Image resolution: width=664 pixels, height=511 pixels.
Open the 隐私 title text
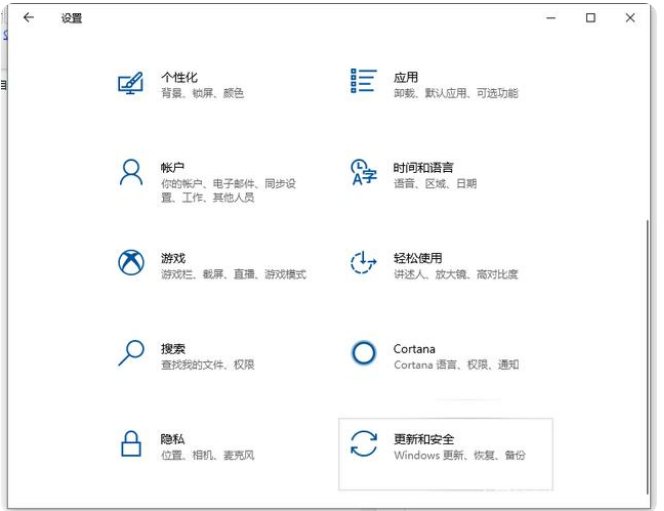(x=173, y=439)
